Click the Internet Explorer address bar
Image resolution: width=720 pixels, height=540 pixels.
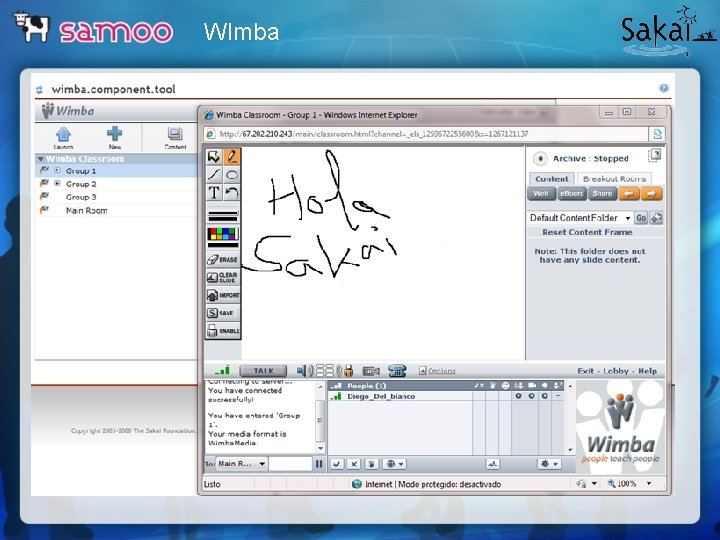click(x=426, y=134)
